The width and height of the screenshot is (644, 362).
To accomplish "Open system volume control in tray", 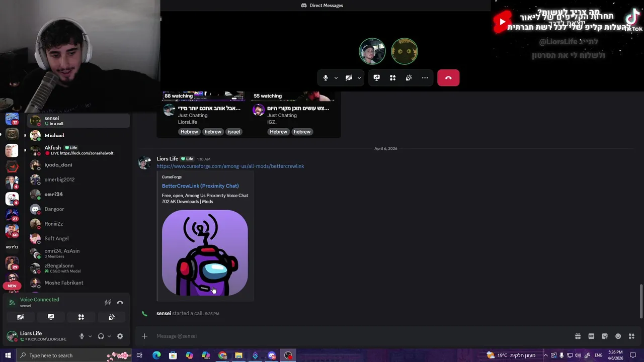I will pyautogui.click(x=578, y=355).
